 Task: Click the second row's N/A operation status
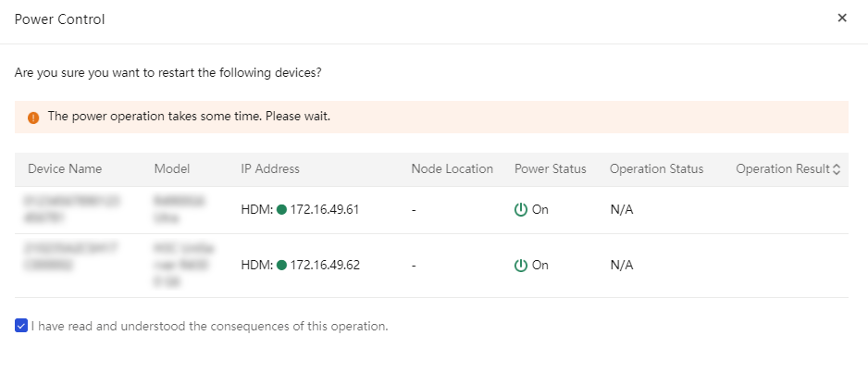coord(622,265)
